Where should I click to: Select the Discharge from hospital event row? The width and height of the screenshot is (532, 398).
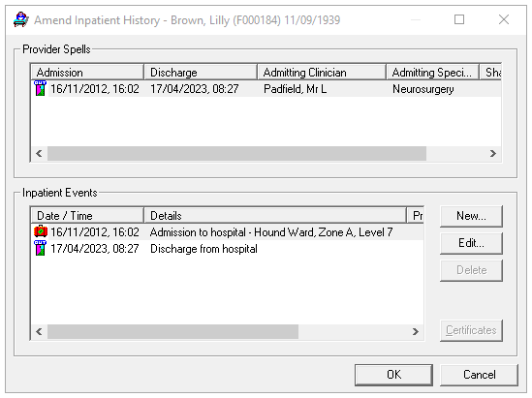228,249
